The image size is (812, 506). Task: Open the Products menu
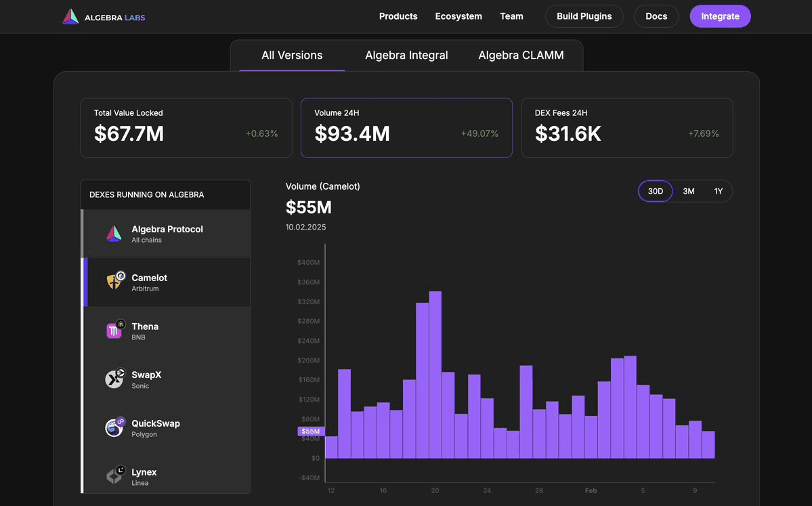click(x=398, y=16)
